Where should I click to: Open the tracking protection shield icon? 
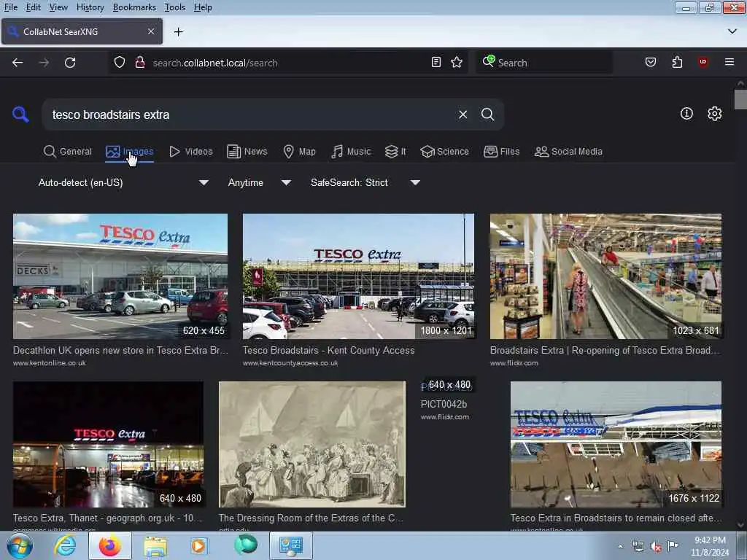point(120,63)
